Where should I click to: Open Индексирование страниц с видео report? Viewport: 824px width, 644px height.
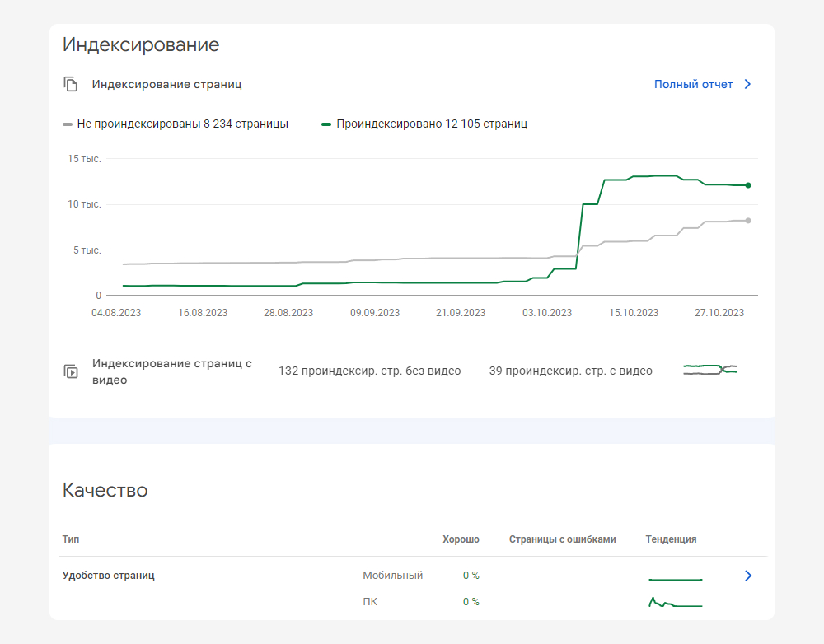171,371
